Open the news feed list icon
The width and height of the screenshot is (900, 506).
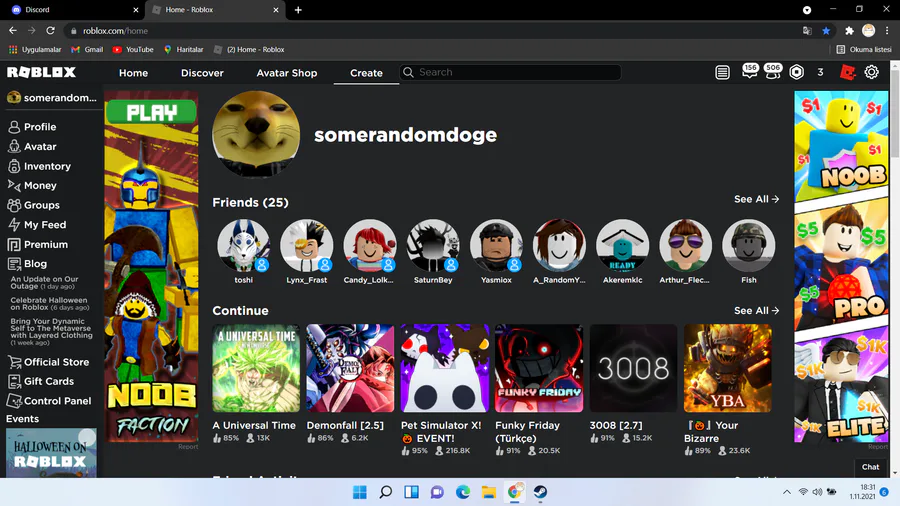[722, 72]
